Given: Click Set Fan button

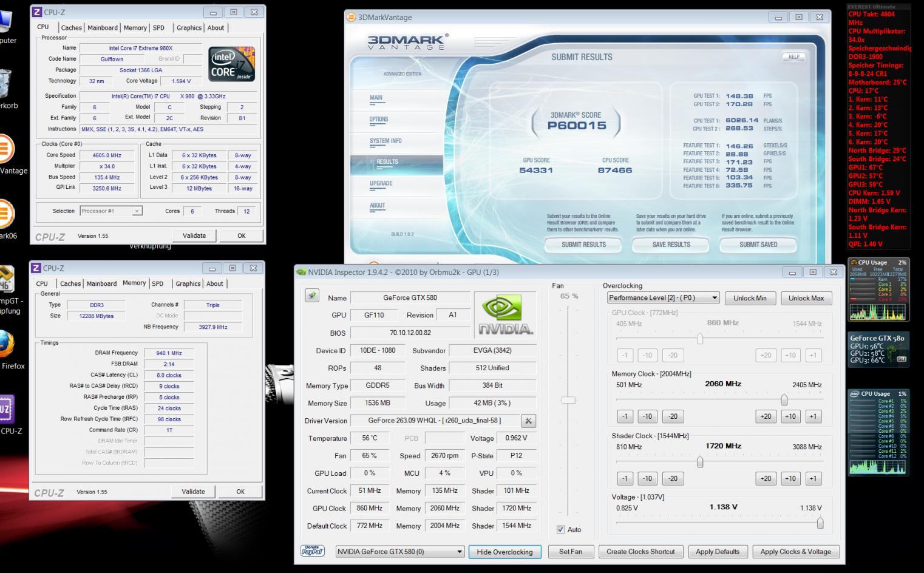Looking at the screenshot, I should [570, 552].
